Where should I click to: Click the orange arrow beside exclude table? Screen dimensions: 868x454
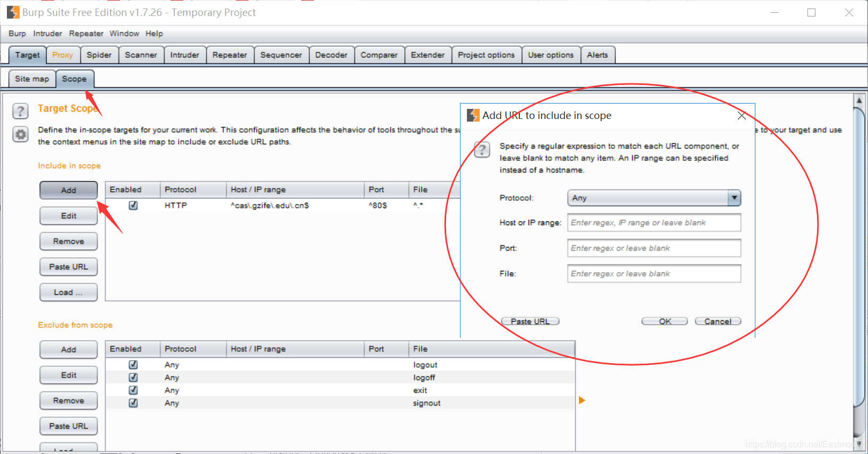(x=582, y=400)
